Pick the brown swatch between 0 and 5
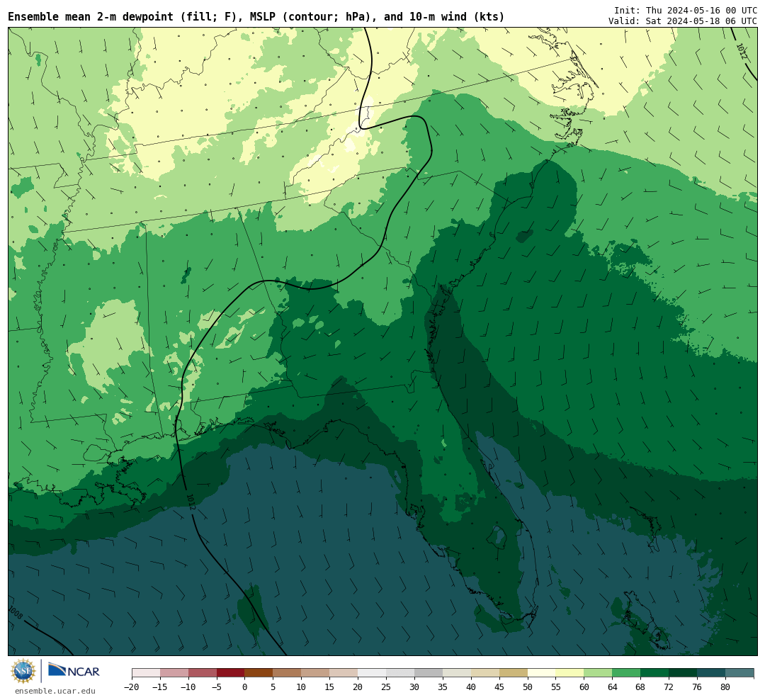The width and height of the screenshot is (765, 700). 259,673
